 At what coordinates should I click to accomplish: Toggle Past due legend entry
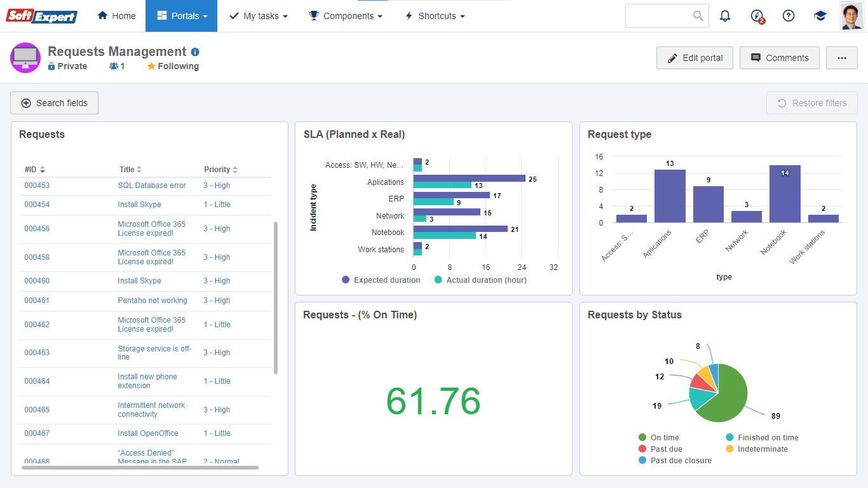click(660, 449)
